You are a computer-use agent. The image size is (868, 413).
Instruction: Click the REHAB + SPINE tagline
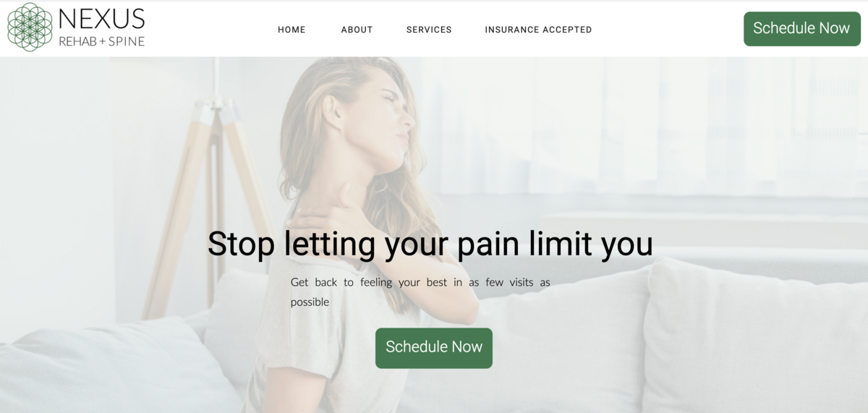101,41
